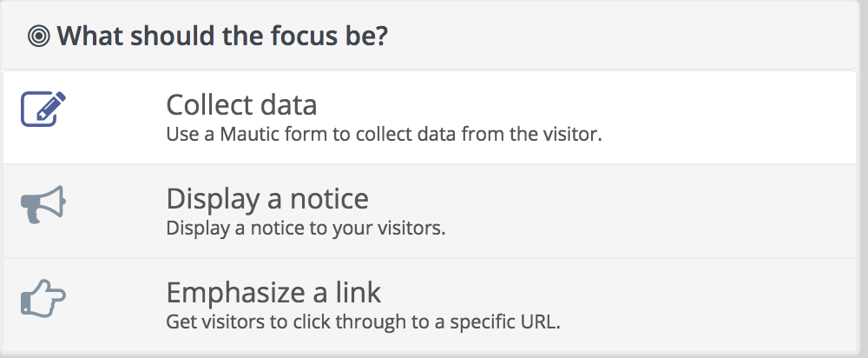This screenshot has width=868, height=358.
Task: Choose the highlighted white Collect data row
Action: (x=429, y=117)
